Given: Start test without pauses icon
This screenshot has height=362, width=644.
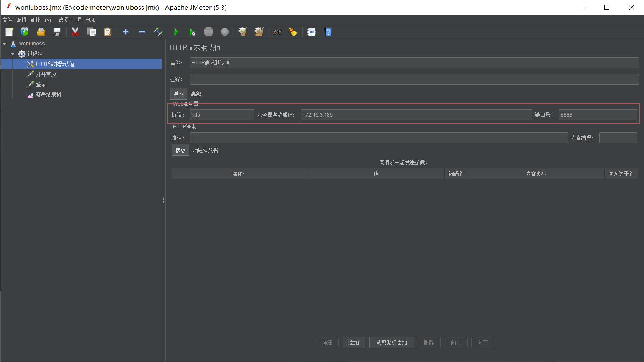Looking at the screenshot, I should coord(192,32).
